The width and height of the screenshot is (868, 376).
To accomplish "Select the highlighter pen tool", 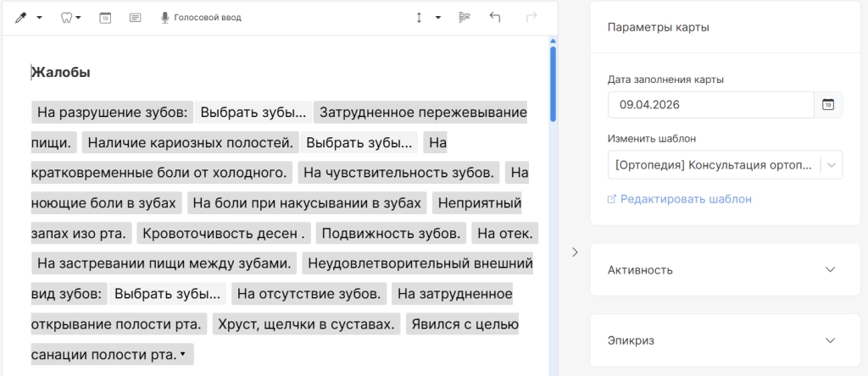I will pyautogui.click(x=21, y=17).
